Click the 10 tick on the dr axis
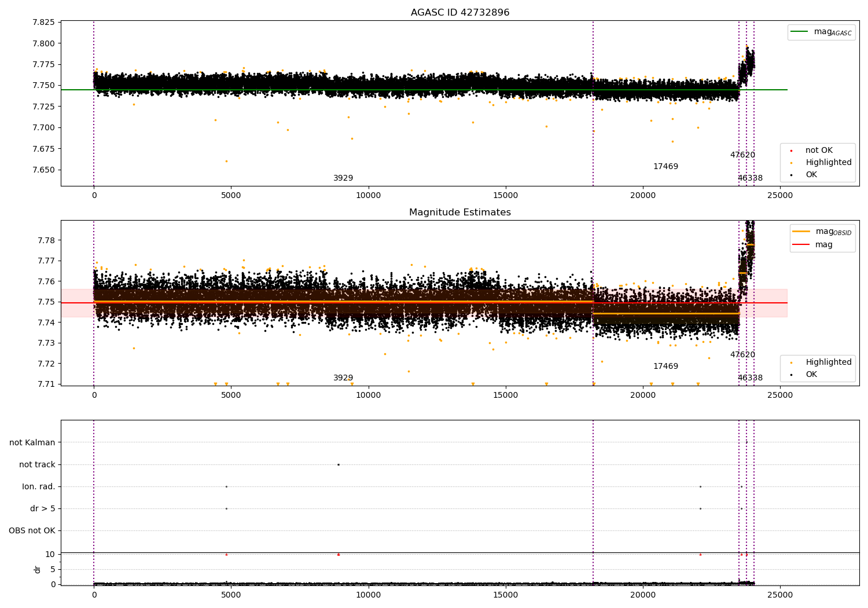This screenshot has width=868, height=608. point(50,554)
